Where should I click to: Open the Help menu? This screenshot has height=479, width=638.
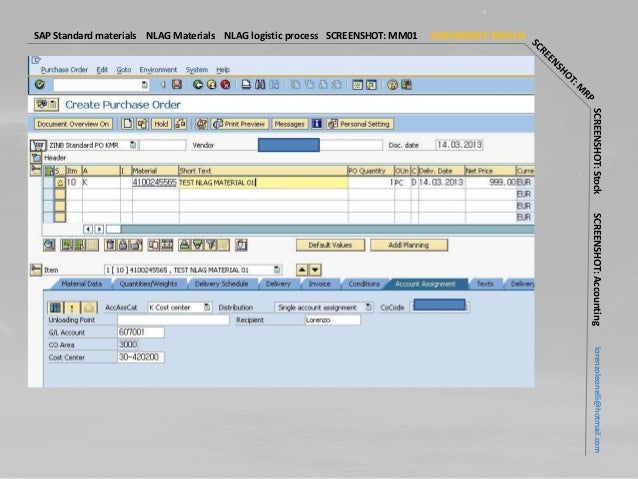pyautogui.click(x=223, y=70)
